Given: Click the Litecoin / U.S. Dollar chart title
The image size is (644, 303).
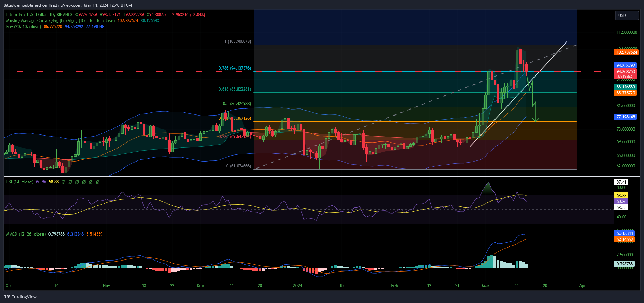Looking at the screenshot, I should 40,15.
